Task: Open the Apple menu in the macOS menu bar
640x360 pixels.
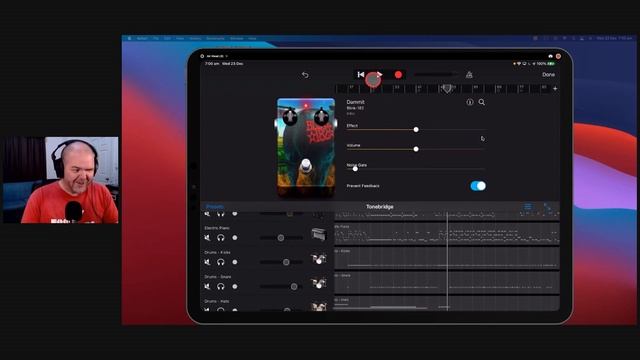Action: click(129, 38)
